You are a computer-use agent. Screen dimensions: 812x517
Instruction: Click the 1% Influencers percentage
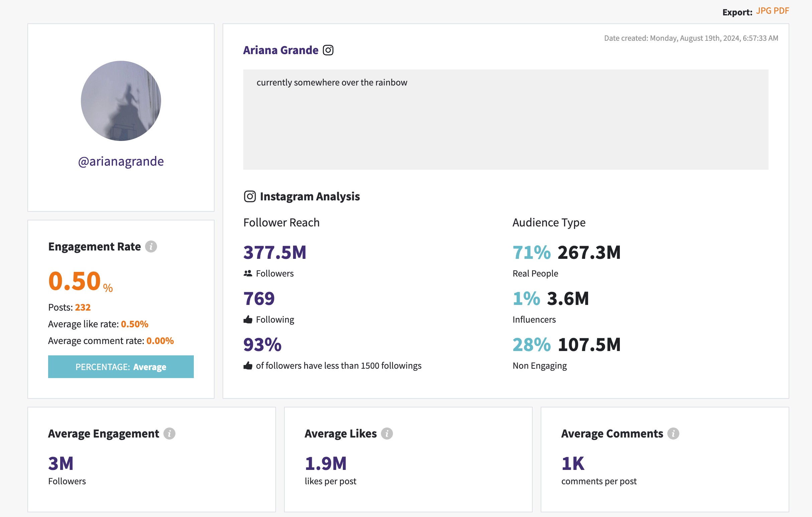[526, 299]
